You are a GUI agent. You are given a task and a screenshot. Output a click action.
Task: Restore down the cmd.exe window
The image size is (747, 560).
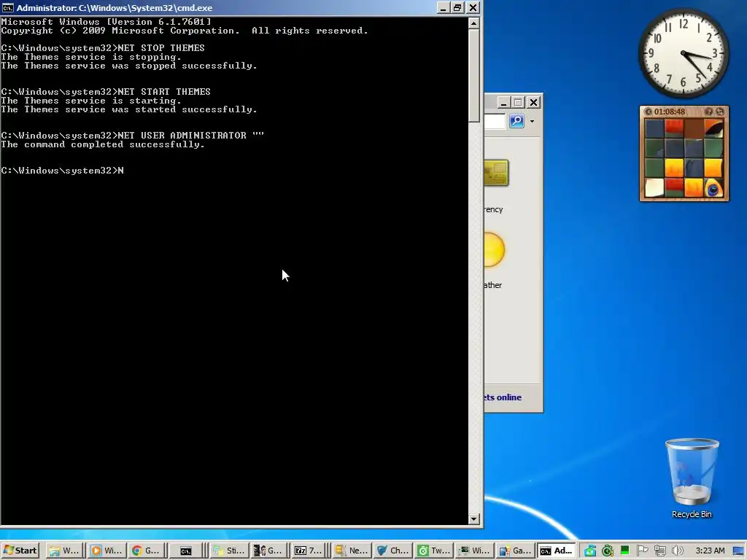458,7
